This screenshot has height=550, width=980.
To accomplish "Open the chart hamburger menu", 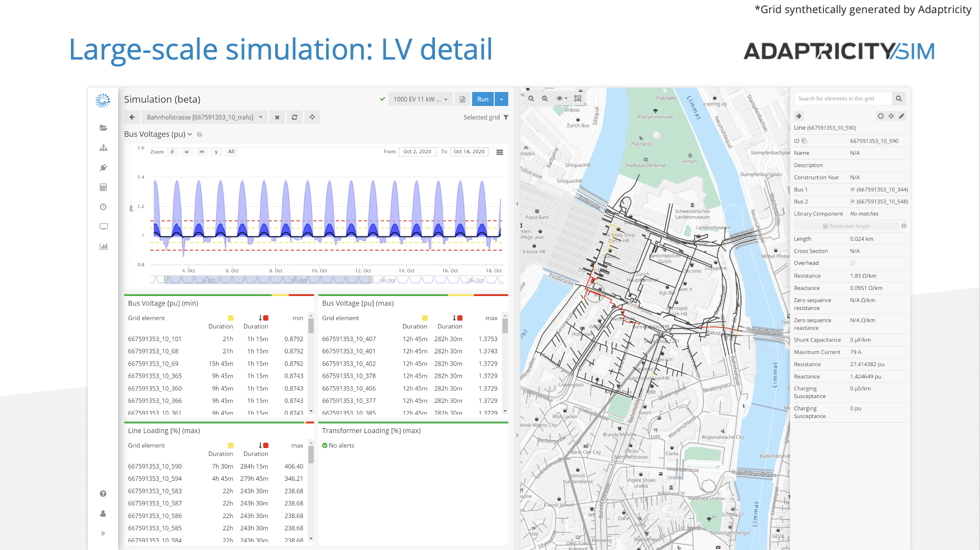I will (x=500, y=152).
